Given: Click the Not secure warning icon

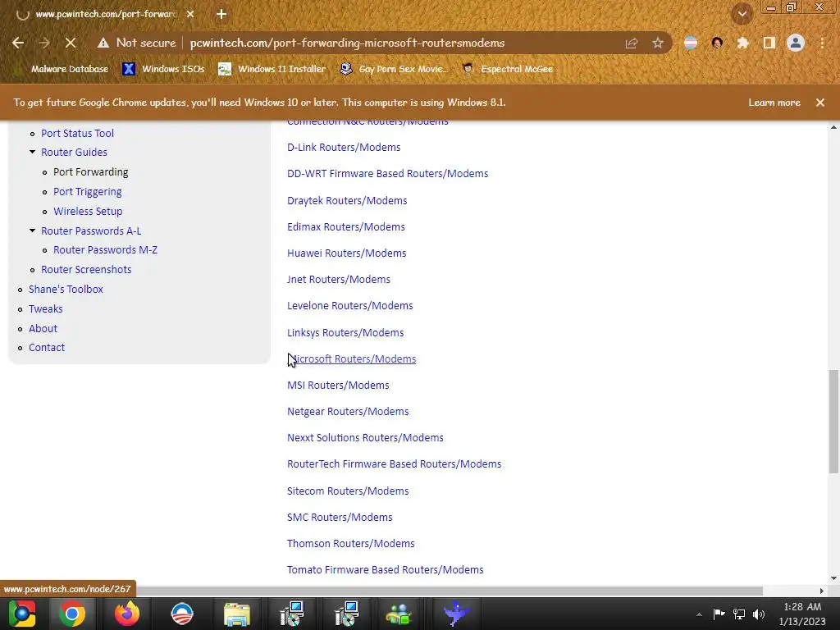Looking at the screenshot, I should coord(103,43).
